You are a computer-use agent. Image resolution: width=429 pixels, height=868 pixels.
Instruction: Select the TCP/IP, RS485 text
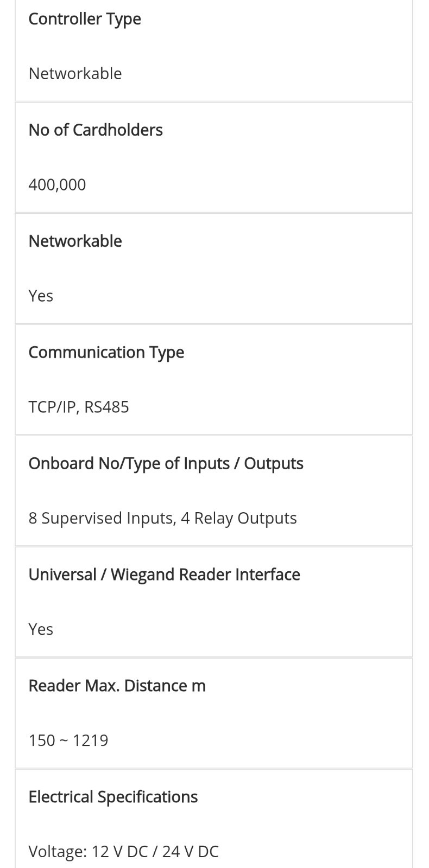pos(79,407)
